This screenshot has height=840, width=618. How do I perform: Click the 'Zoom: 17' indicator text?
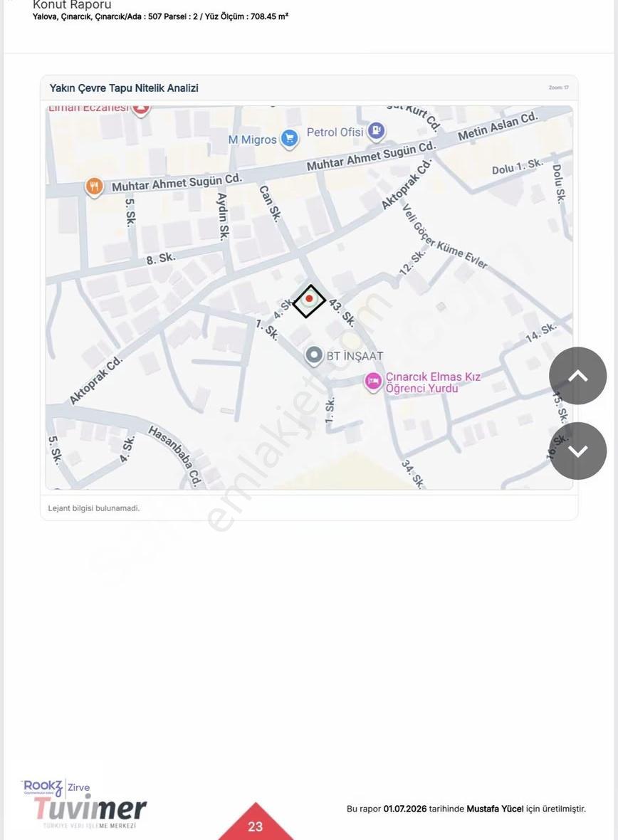pos(558,88)
